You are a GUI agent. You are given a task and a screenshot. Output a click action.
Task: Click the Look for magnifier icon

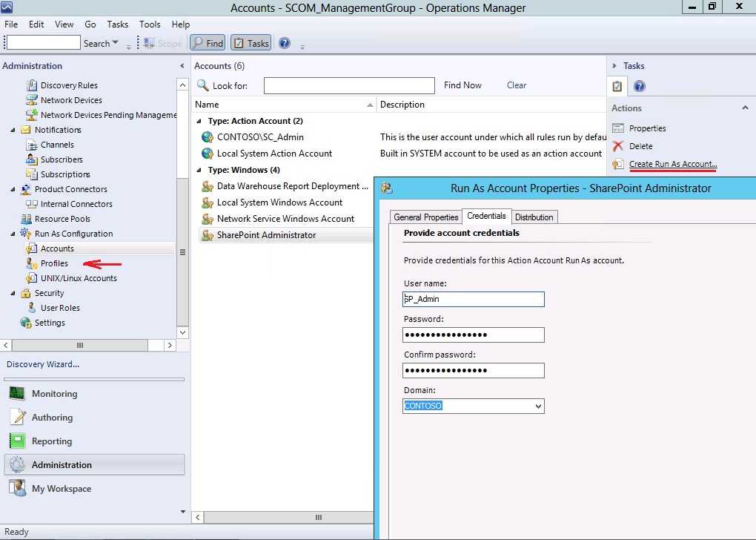[203, 85]
